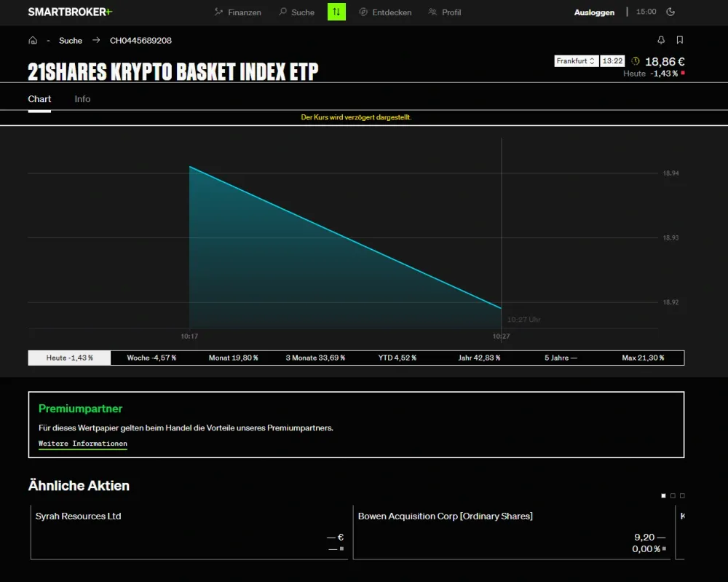Select the 5 Jahre range
The width and height of the screenshot is (728, 582).
coord(561,358)
